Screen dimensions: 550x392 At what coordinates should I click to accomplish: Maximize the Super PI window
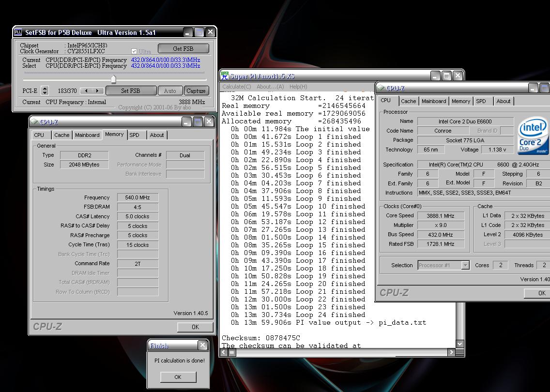coord(446,75)
